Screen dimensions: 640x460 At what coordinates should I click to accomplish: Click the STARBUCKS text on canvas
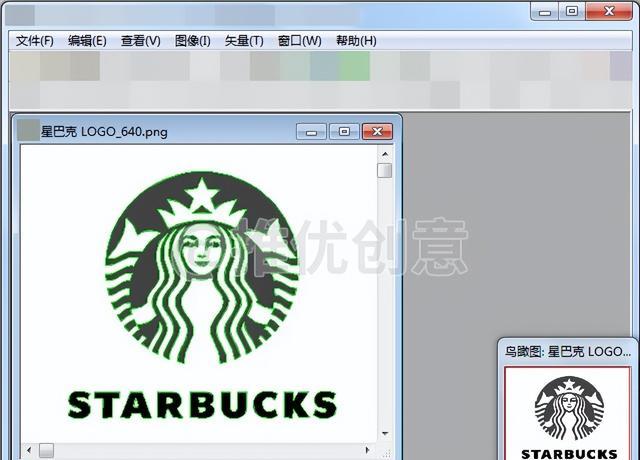(202, 405)
